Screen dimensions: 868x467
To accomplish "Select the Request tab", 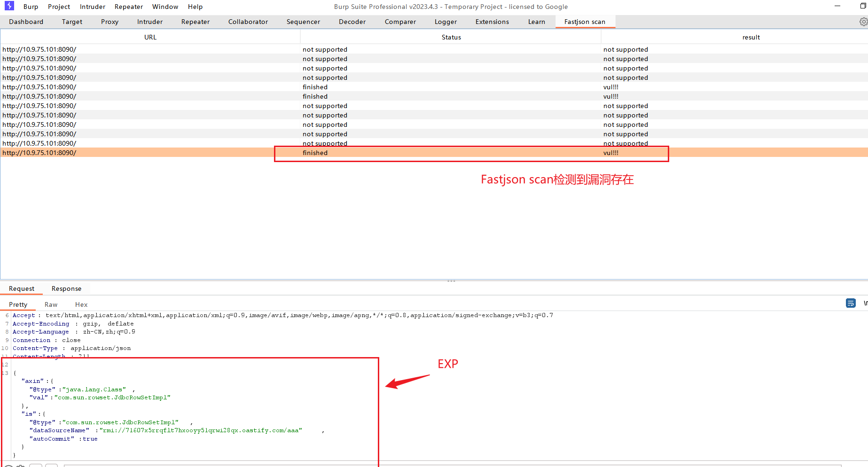I will point(22,288).
